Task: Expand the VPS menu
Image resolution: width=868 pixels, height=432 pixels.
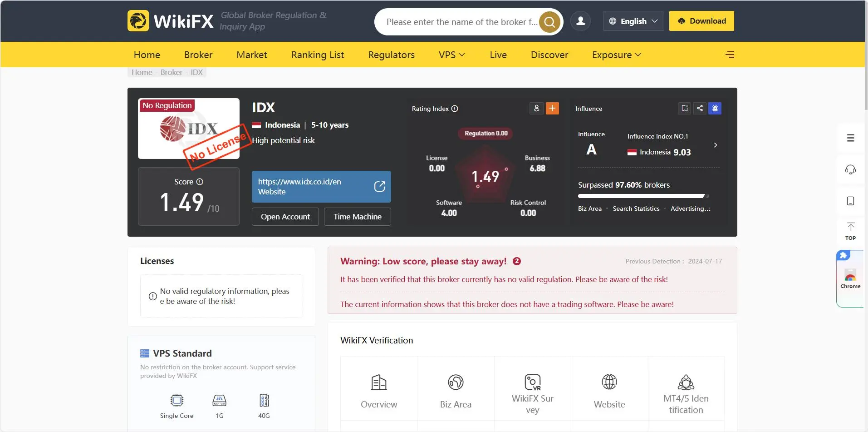Action: pos(452,55)
